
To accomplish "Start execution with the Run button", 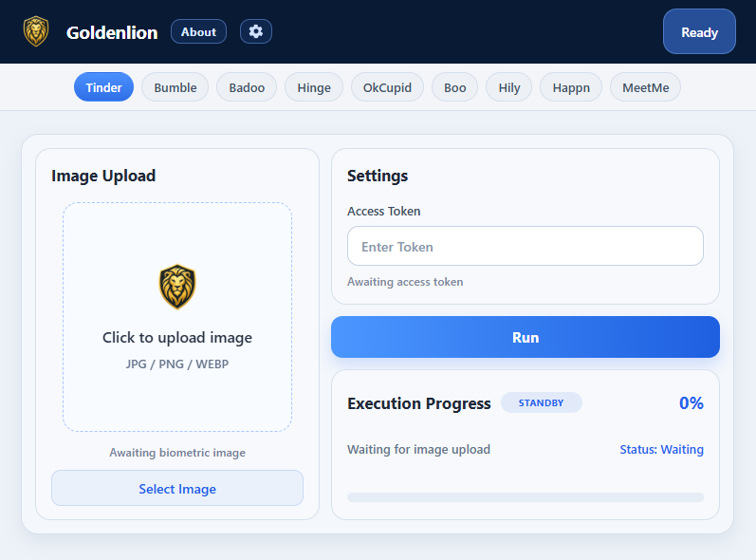I will (x=526, y=337).
